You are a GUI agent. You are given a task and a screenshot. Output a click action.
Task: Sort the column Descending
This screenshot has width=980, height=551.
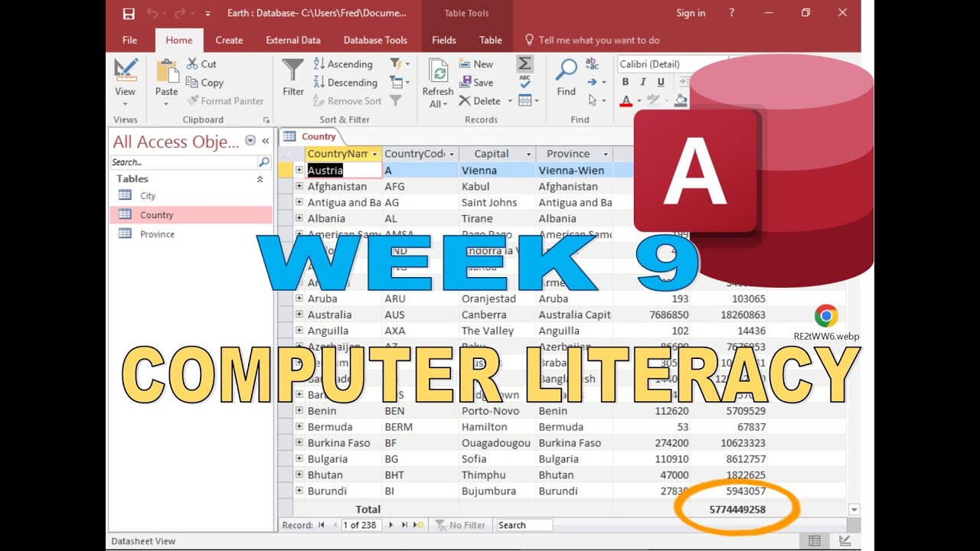[x=345, y=83]
